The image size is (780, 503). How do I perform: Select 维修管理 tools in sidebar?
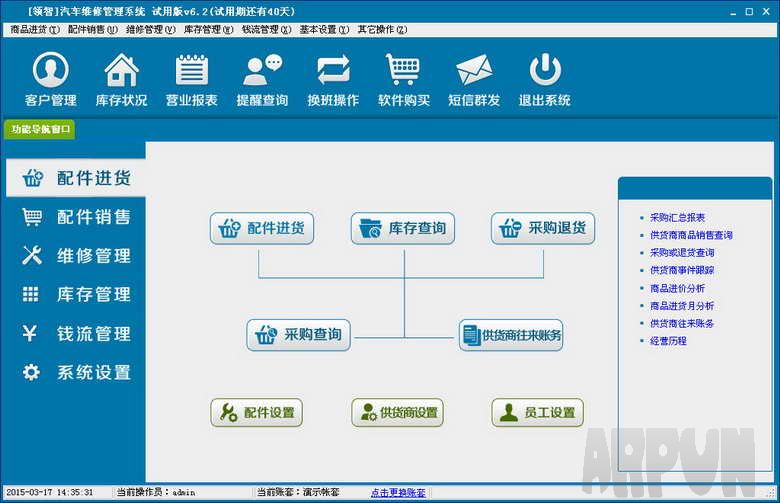click(76, 256)
